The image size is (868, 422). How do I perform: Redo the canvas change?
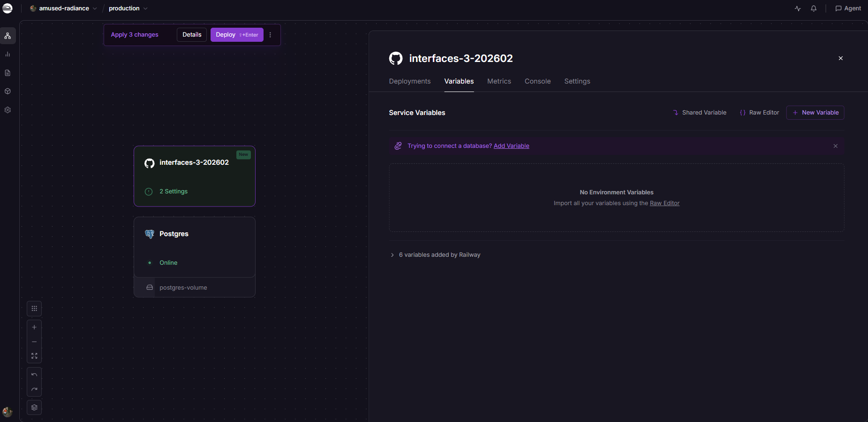click(34, 389)
